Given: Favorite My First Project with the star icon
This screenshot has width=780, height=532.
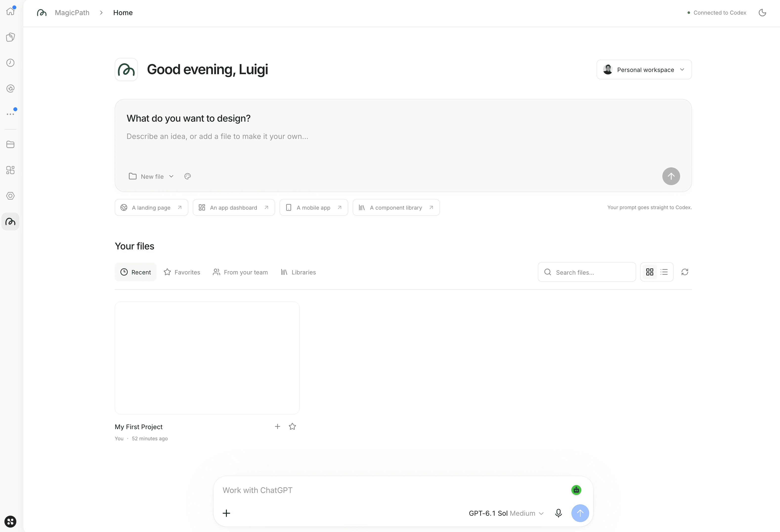Looking at the screenshot, I should click(292, 426).
